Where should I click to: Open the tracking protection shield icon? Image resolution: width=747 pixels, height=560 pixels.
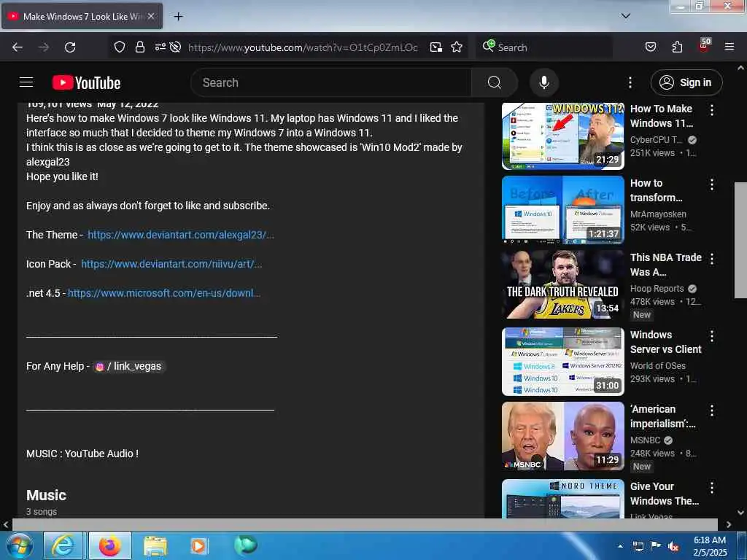[x=120, y=47]
